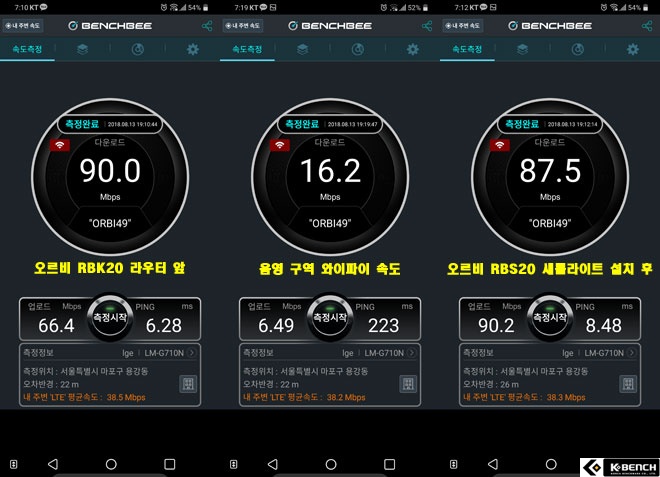The height and width of the screenshot is (477, 660).
Task: Tap 내 주변 속도 button in 7:12 screen
Action: (x=463, y=26)
